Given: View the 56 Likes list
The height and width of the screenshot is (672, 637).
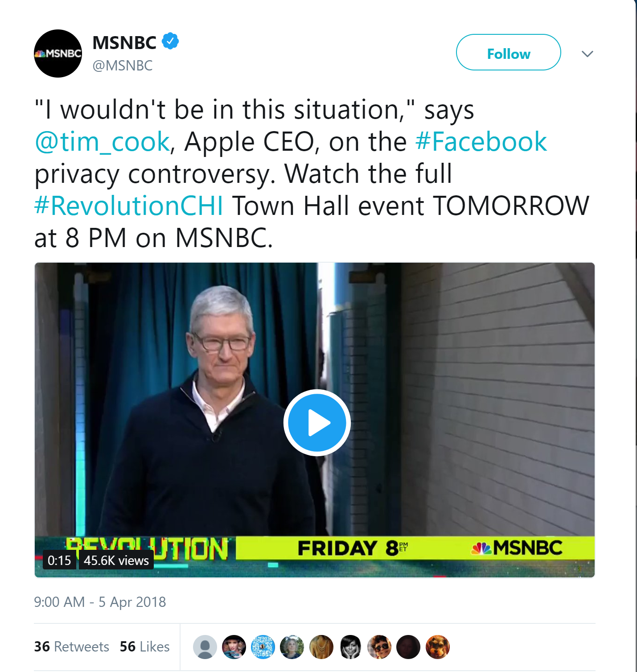Looking at the screenshot, I should click(145, 647).
